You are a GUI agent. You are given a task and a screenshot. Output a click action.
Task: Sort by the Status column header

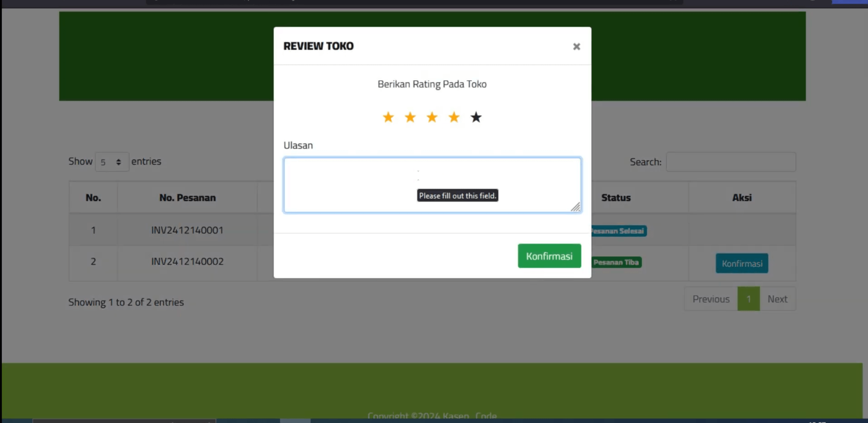point(616,197)
